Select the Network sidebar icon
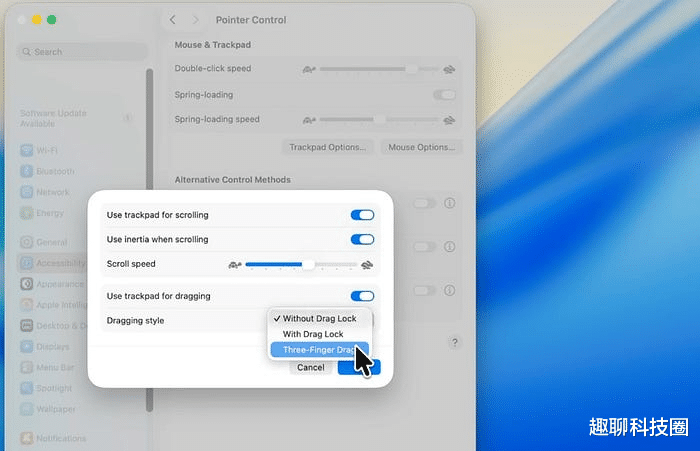Viewport: 700px width, 451px height. tap(27, 192)
